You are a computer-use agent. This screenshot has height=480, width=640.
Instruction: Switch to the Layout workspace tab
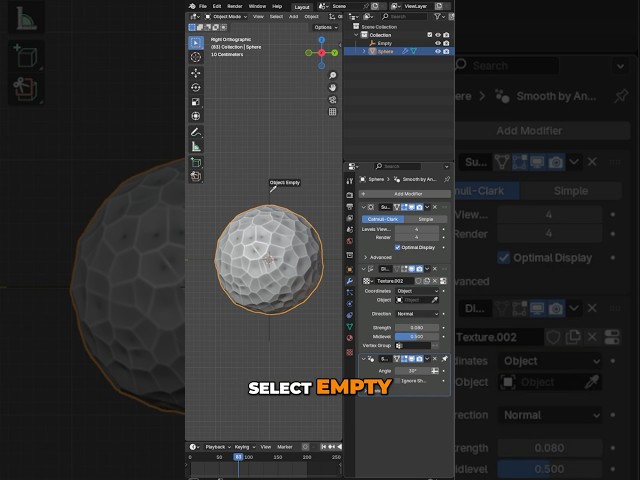(302, 7)
